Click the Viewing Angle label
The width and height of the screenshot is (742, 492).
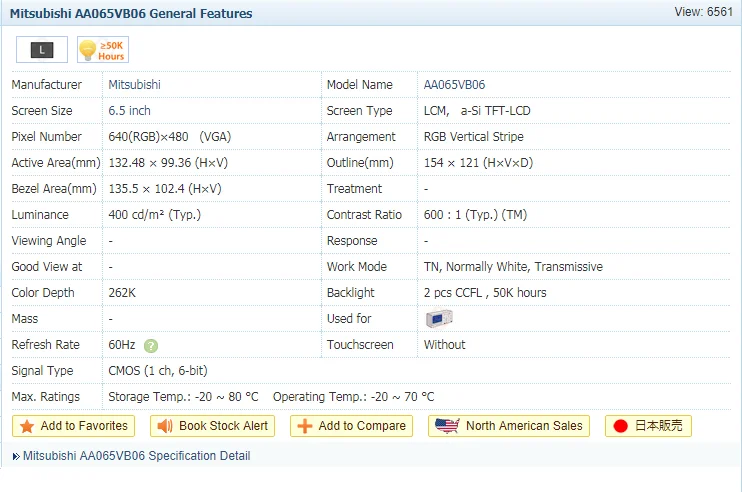coord(49,241)
